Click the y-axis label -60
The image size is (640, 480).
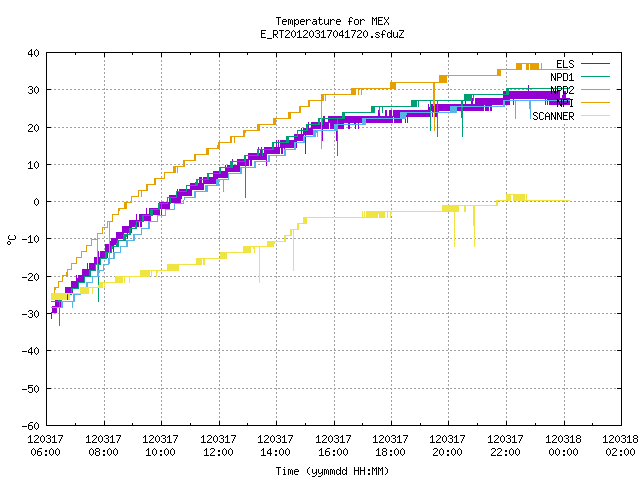point(31,426)
